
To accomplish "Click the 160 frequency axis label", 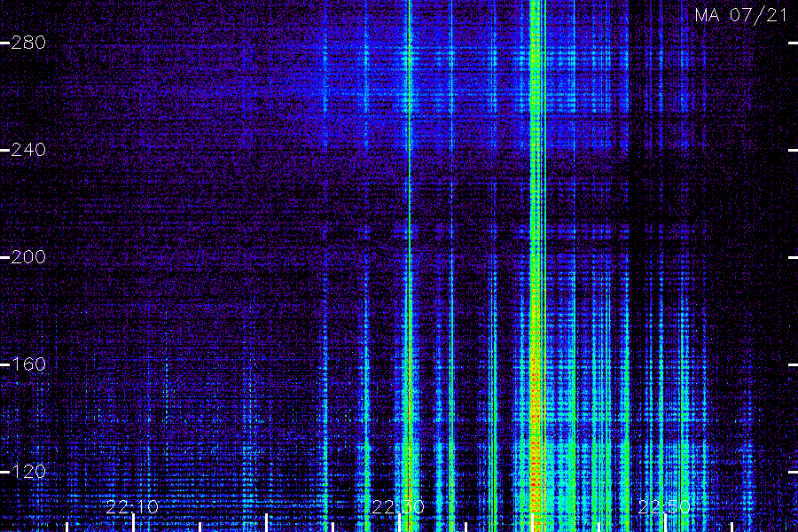I will [28, 364].
